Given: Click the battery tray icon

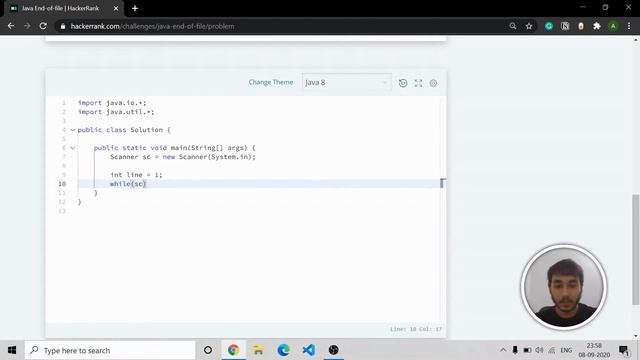Looking at the screenshot, I should 527,350.
